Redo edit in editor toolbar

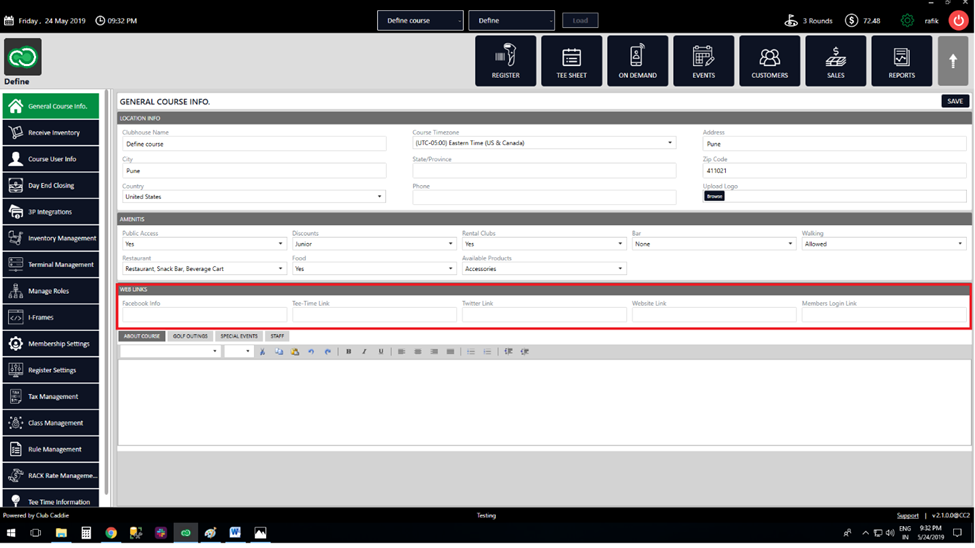328,351
